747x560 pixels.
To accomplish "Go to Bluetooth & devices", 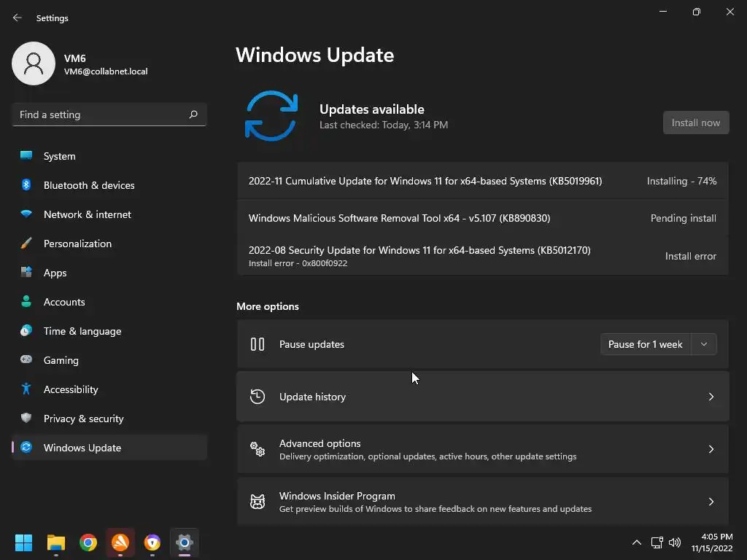I will (x=109, y=184).
